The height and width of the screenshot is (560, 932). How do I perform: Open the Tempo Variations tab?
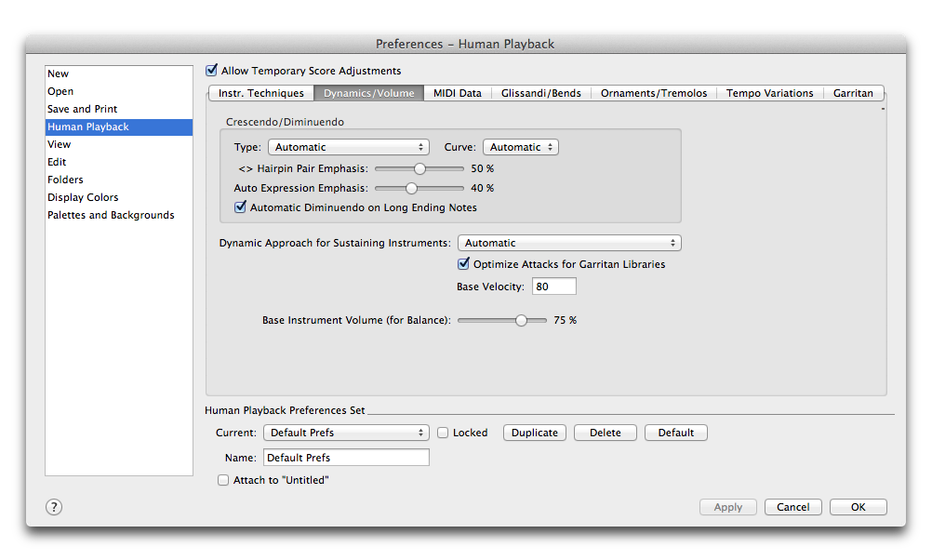(x=769, y=93)
